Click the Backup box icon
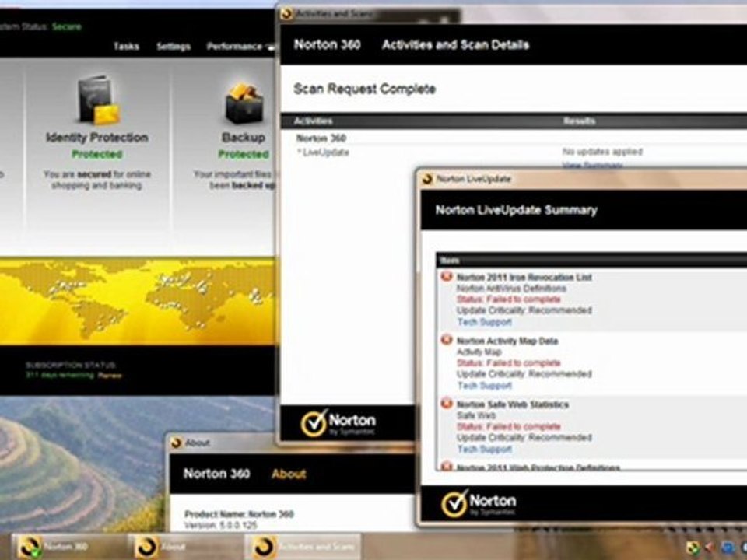 coord(244,103)
